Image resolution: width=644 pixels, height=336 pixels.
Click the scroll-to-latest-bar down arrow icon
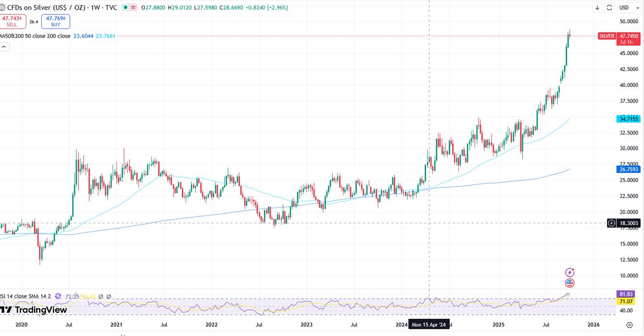pyautogui.click(x=597, y=8)
